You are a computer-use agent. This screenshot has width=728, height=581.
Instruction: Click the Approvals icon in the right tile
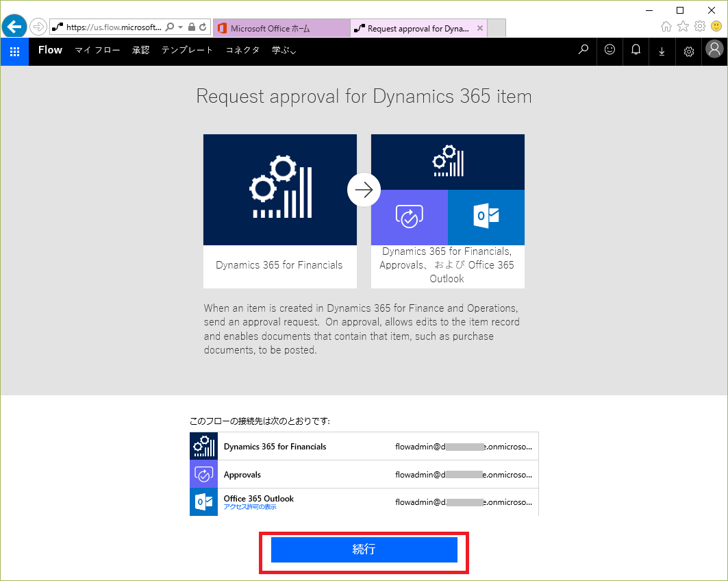pyautogui.click(x=409, y=217)
